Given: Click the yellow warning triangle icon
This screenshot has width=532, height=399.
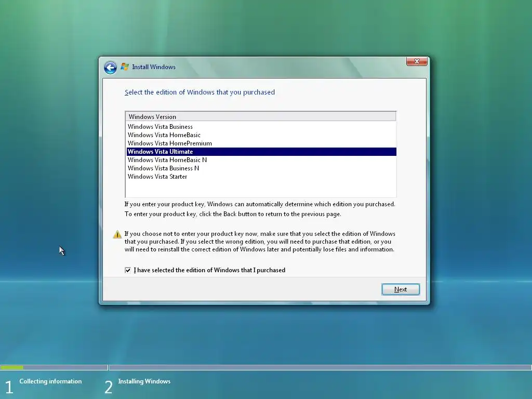Looking at the screenshot, I should [117, 234].
